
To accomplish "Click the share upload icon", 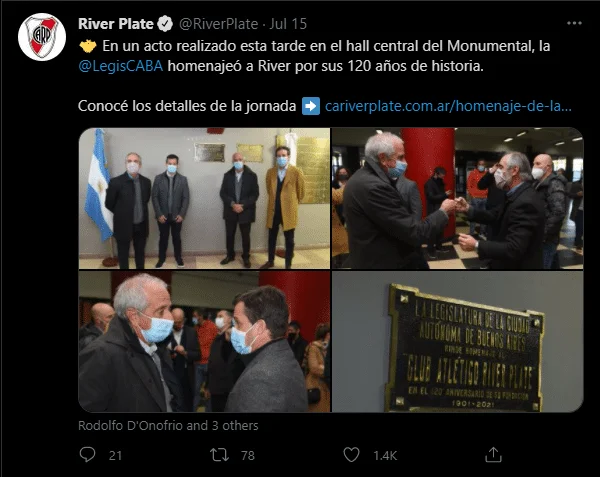I will 493,454.
